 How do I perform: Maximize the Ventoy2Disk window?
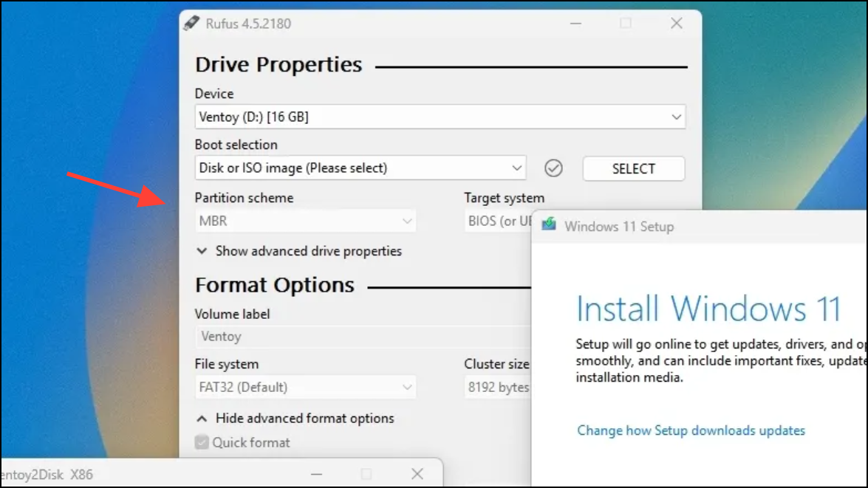pos(366,474)
